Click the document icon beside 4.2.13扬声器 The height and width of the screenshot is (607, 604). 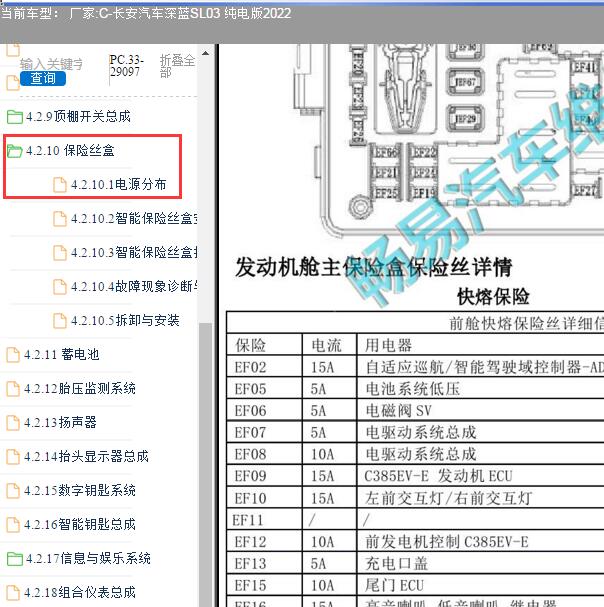(x=13, y=423)
